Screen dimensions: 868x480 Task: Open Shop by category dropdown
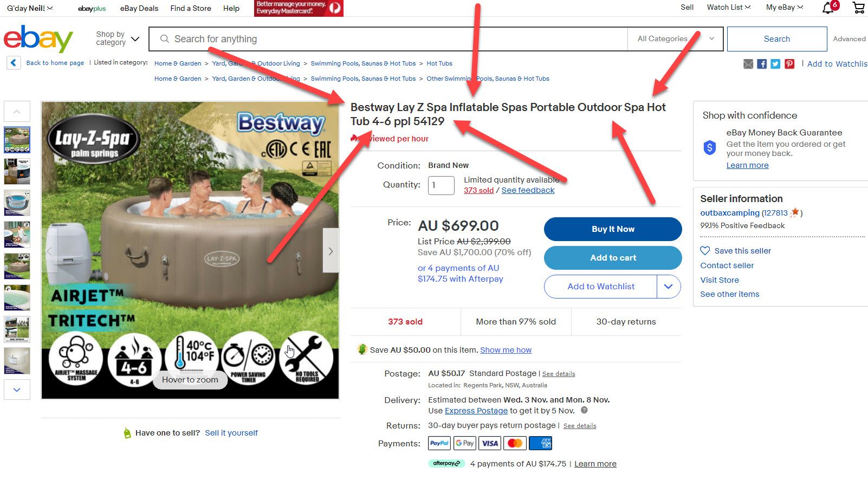coord(118,38)
